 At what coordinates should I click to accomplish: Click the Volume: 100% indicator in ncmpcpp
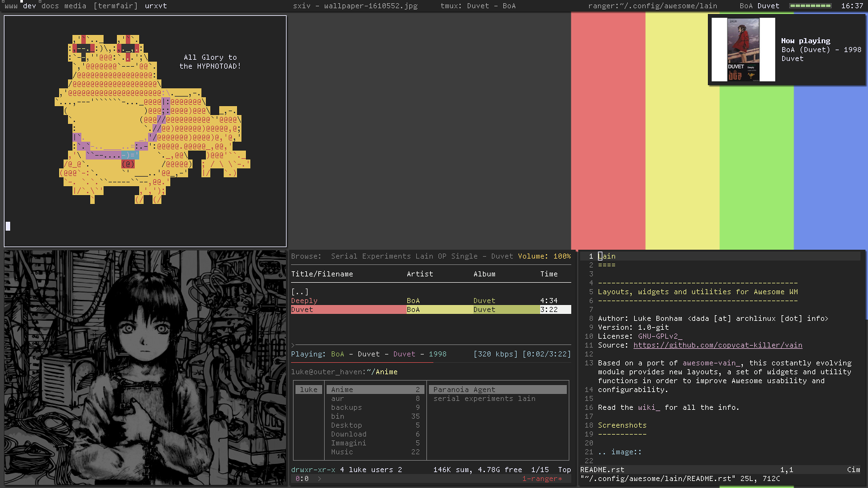544,256
